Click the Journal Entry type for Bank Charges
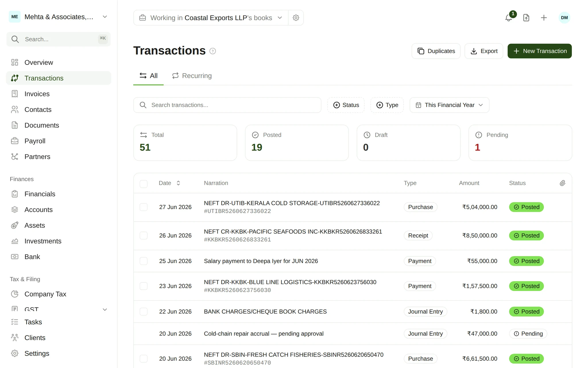The image size is (588, 368). (425, 312)
